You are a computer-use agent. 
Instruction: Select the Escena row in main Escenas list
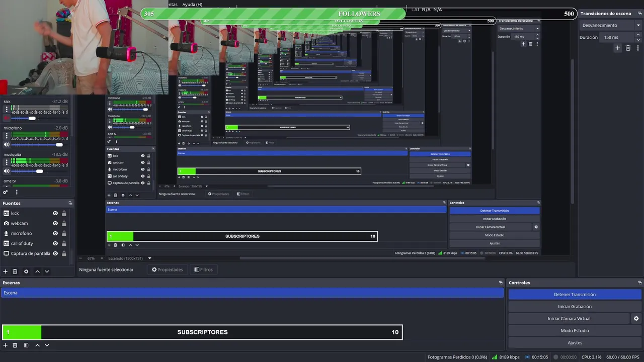(252, 293)
